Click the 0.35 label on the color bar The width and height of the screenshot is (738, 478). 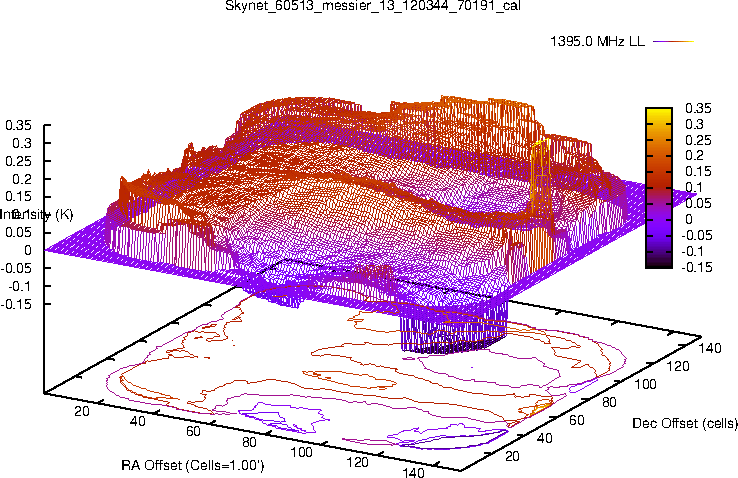(698, 108)
